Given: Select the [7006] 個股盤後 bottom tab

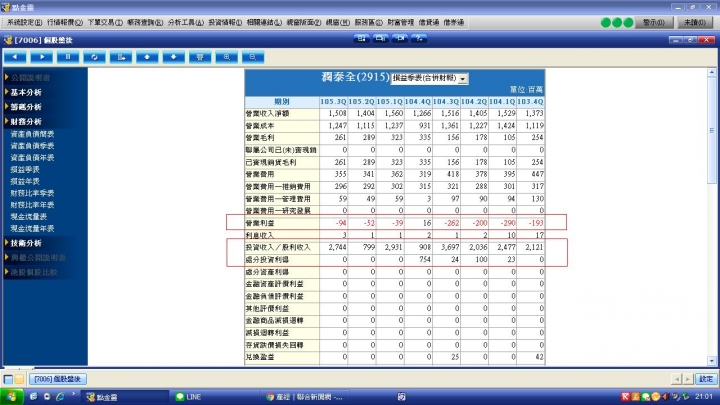Looking at the screenshot, I should pos(58,379).
